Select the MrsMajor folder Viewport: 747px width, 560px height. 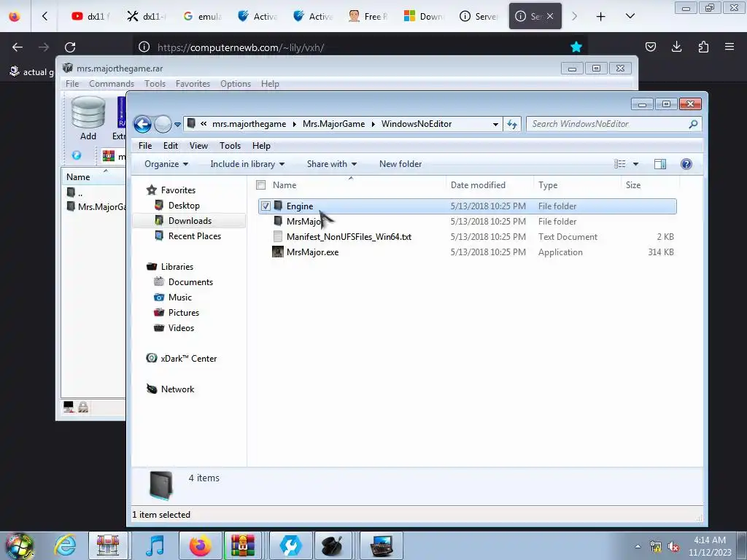pyautogui.click(x=303, y=222)
